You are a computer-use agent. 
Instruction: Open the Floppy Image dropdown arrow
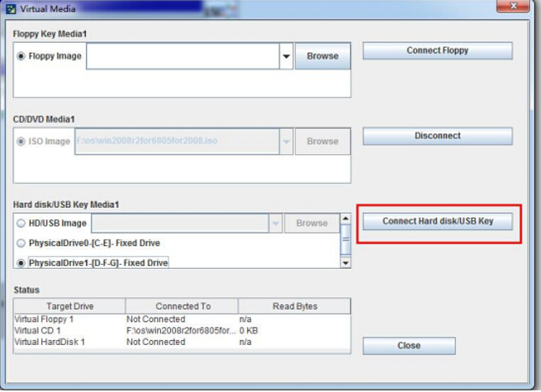coord(286,56)
